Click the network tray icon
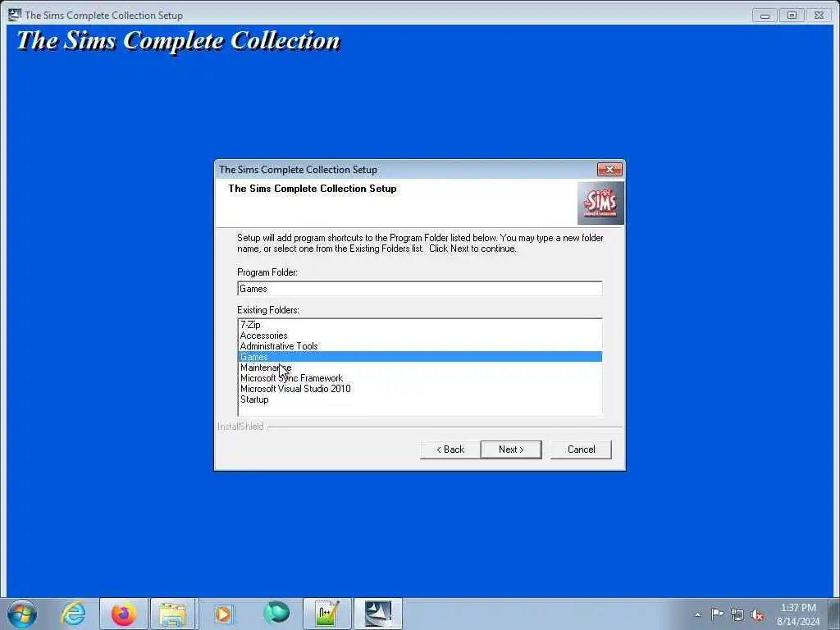 [x=737, y=614]
